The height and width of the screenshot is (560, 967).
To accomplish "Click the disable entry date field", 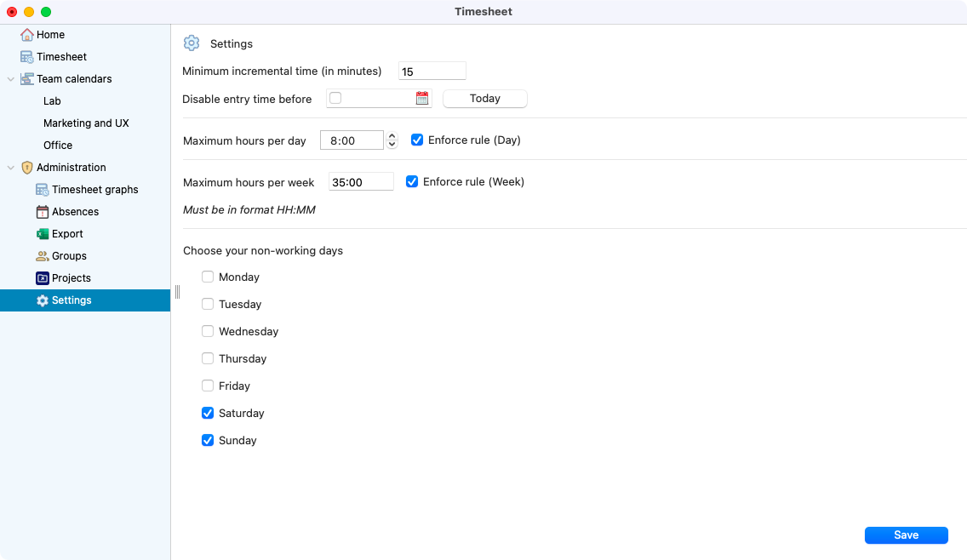I will (x=379, y=98).
